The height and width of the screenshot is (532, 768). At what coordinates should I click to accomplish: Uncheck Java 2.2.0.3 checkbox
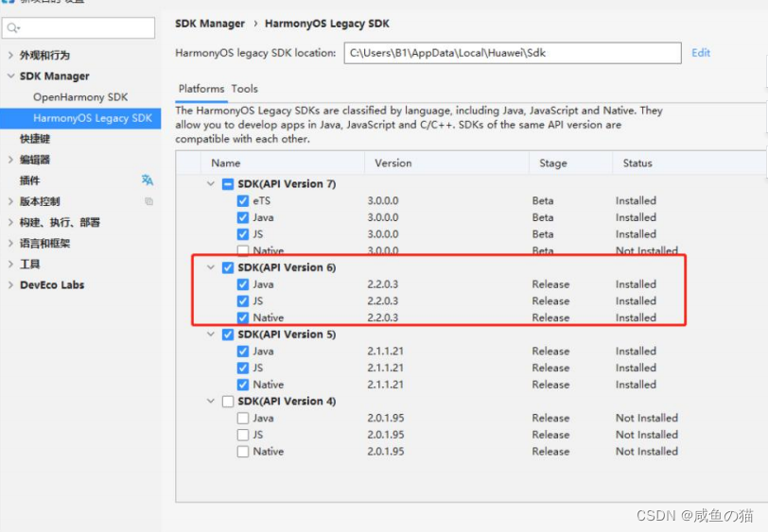(243, 284)
